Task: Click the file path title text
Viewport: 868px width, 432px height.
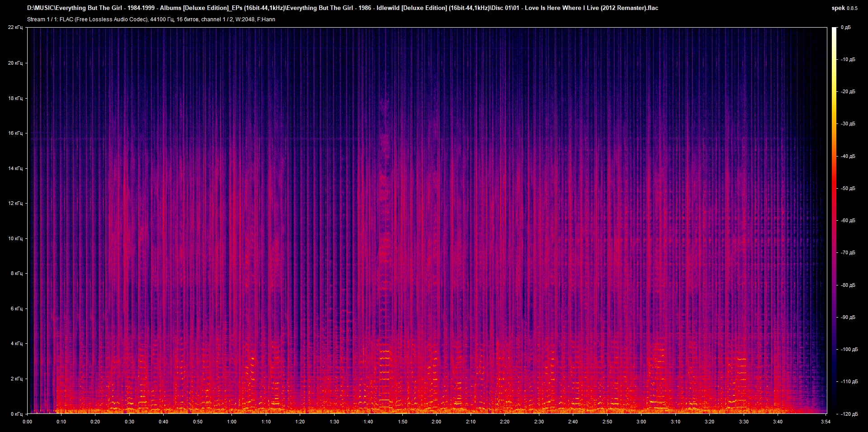Action: pos(343,8)
